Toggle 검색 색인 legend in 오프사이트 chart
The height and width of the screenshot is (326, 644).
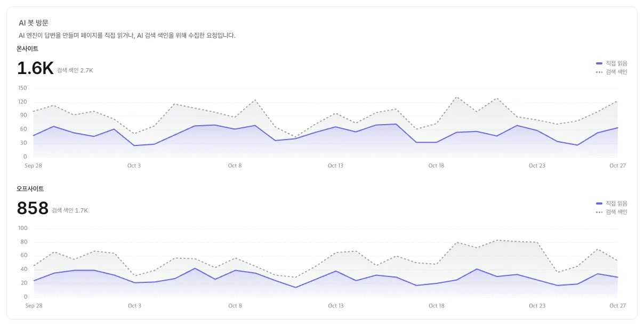tap(611, 211)
